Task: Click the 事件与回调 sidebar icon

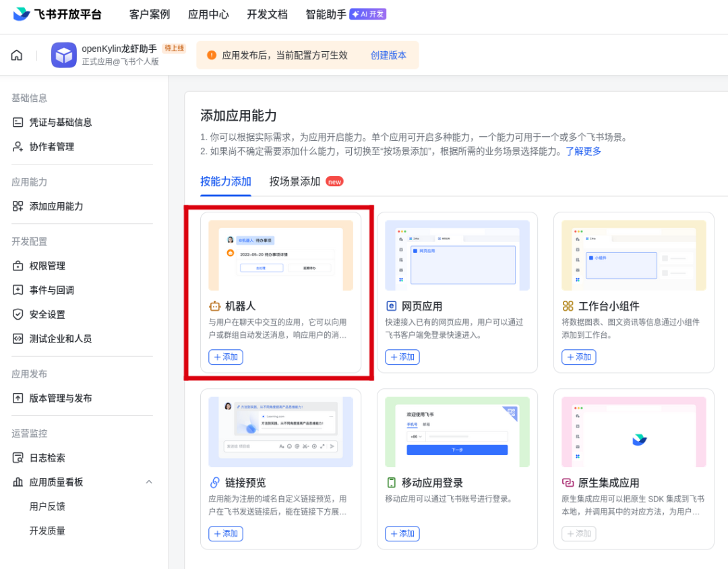Action: pyautogui.click(x=18, y=290)
